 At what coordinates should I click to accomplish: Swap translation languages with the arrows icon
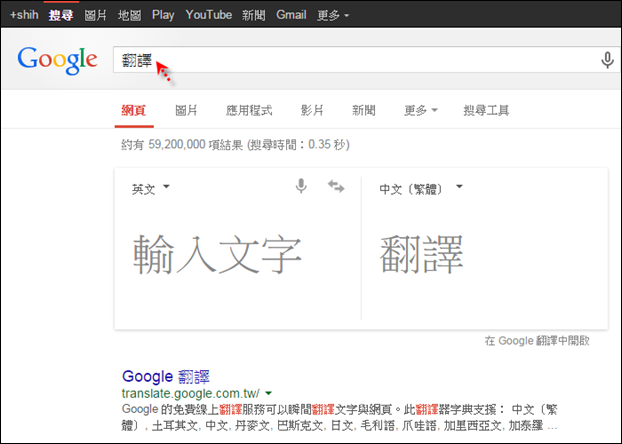[x=336, y=186]
